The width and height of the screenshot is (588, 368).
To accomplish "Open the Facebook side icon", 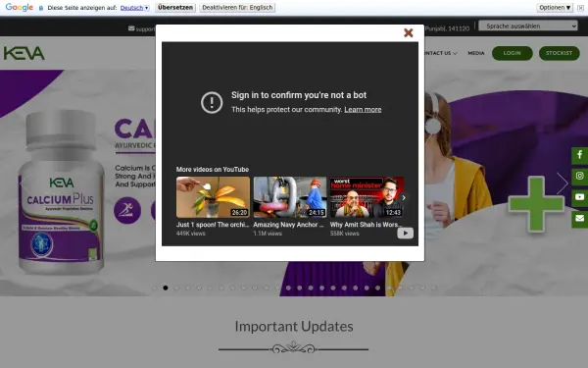I will pyautogui.click(x=579, y=155).
